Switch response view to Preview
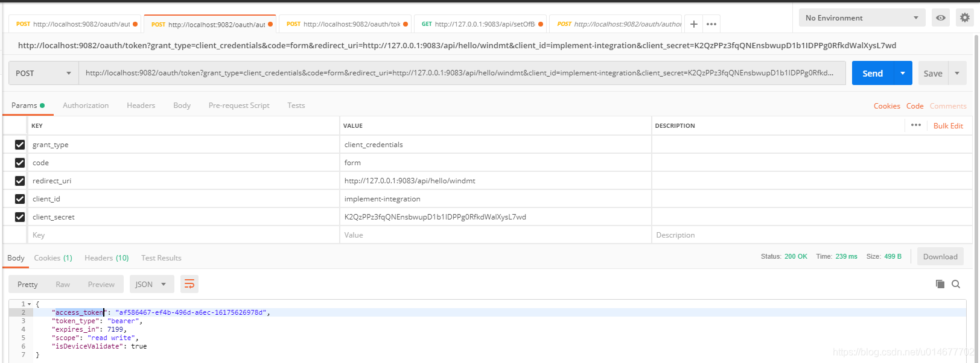Screen dimensions: 980x363 [x=101, y=284]
